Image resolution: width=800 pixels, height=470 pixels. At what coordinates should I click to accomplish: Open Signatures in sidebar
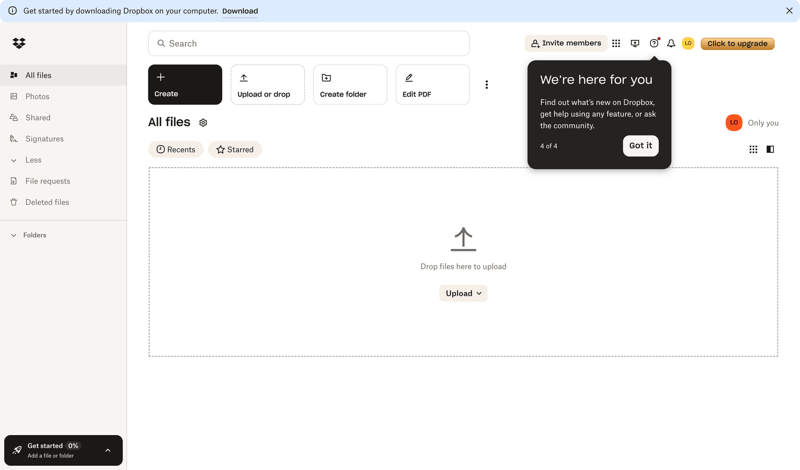coord(63,139)
